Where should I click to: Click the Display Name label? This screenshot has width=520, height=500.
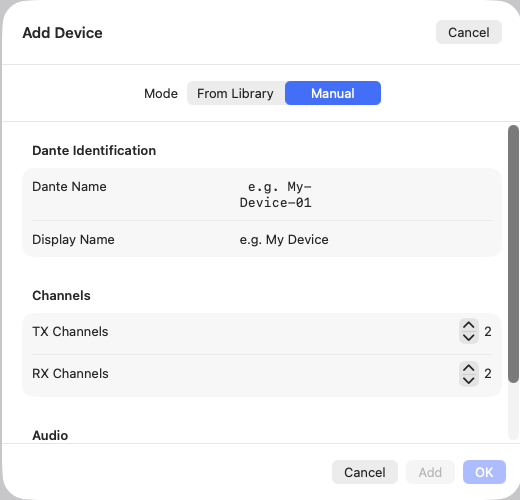[x=73, y=240]
